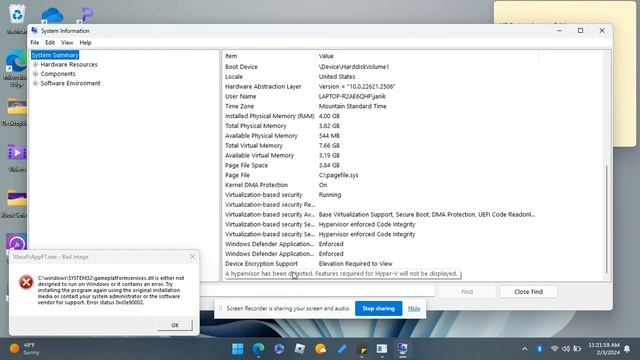
Task: Open the notification bell
Action: click(x=627, y=349)
